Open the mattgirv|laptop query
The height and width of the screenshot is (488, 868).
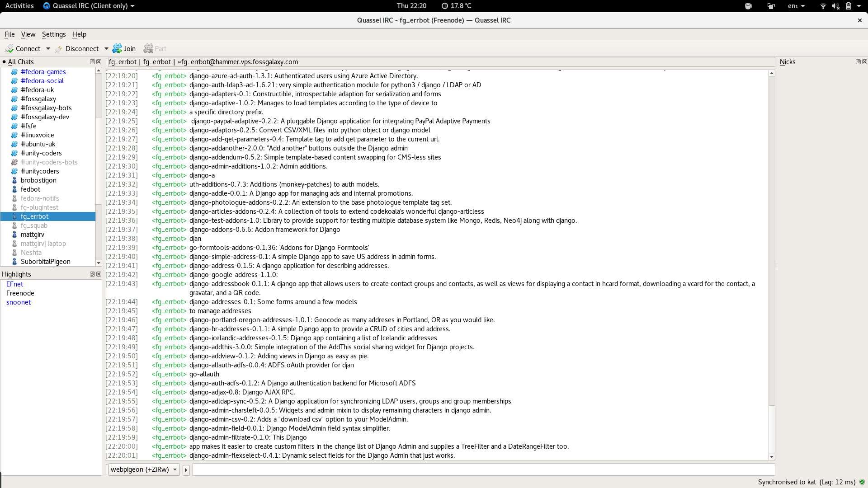(43, 244)
